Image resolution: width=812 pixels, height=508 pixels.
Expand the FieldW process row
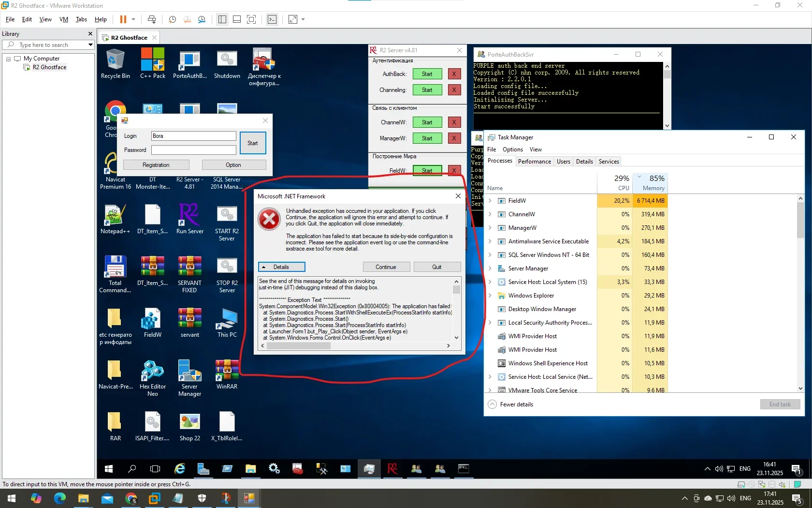[x=490, y=201]
